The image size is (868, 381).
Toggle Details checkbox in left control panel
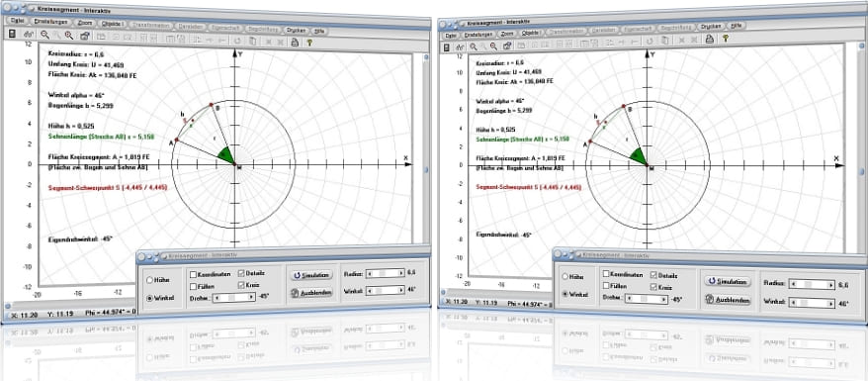pos(241,273)
